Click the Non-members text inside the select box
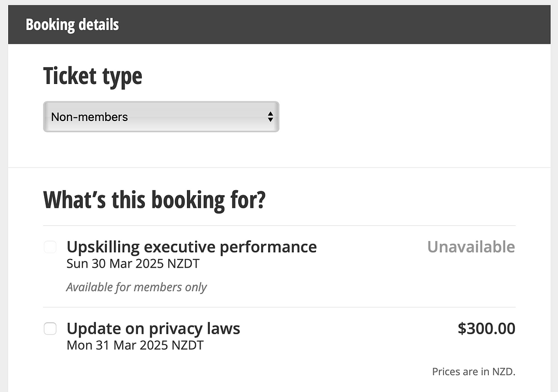Viewport: 558px width, 392px height. [x=89, y=117]
